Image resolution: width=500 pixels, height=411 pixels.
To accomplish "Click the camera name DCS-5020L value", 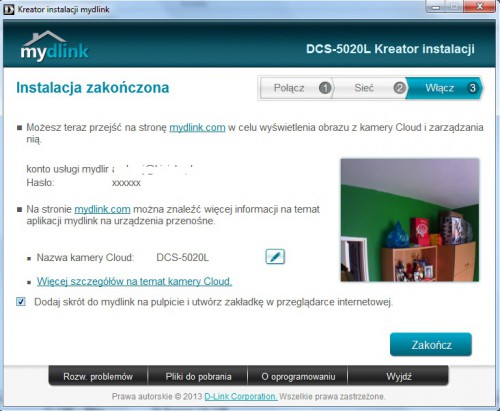I will point(183,258).
